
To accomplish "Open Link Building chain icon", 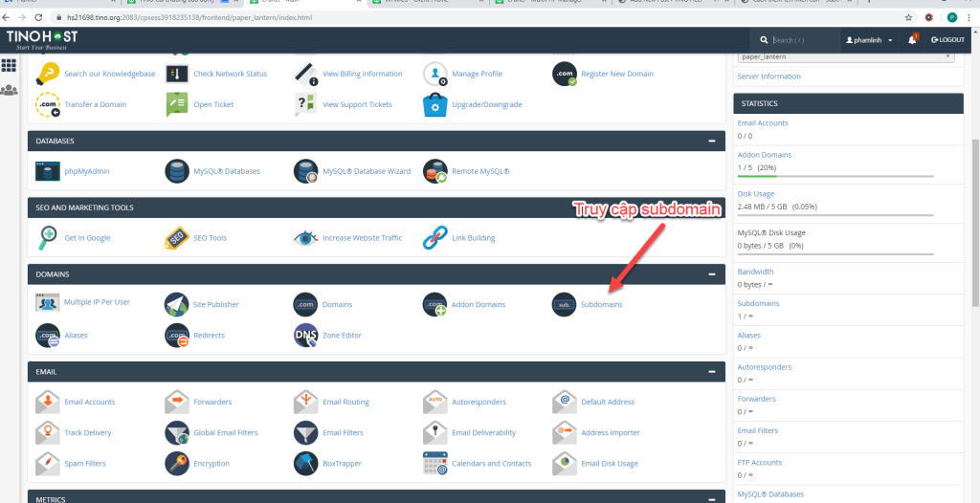I will [435, 238].
